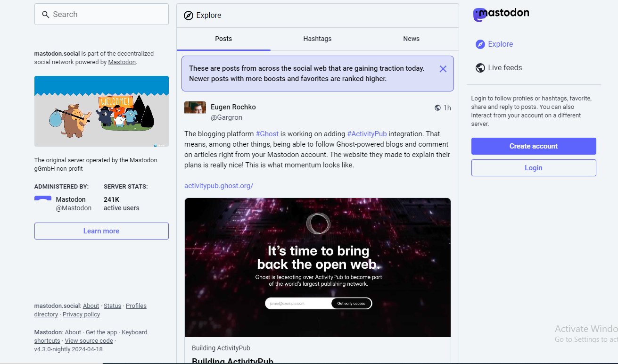618x364 pixels.
Task: Open the activitypub.ghost.org link
Action: (219, 186)
